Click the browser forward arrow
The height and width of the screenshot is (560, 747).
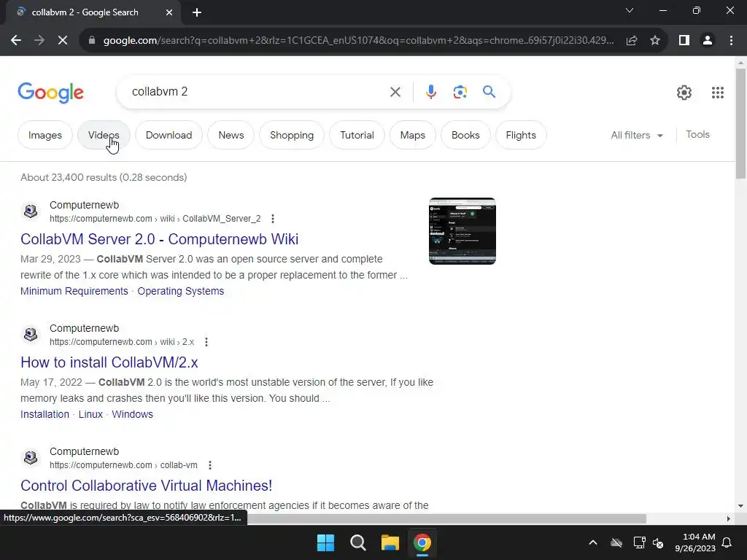point(39,41)
